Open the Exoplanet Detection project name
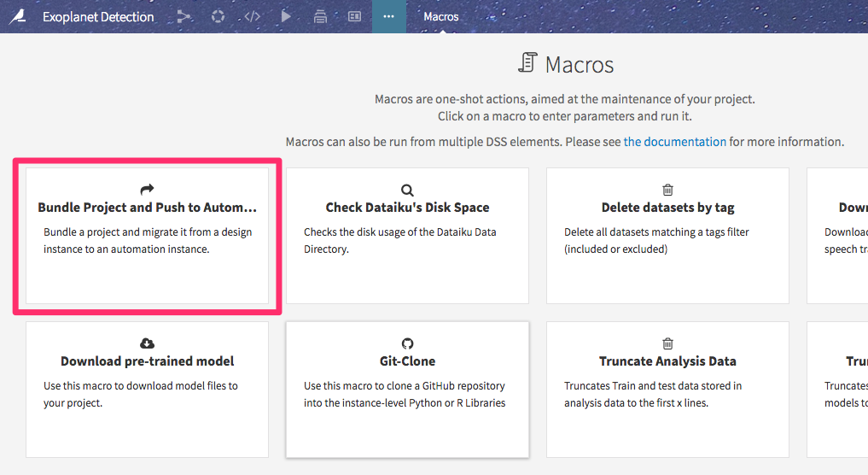868x475 pixels. tap(98, 16)
